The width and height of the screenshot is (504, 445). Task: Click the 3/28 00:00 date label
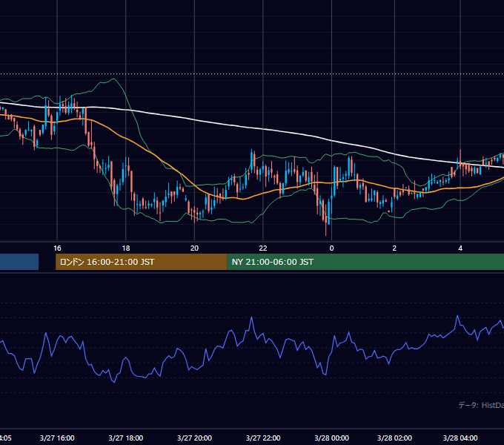pyautogui.click(x=332, y=438)
